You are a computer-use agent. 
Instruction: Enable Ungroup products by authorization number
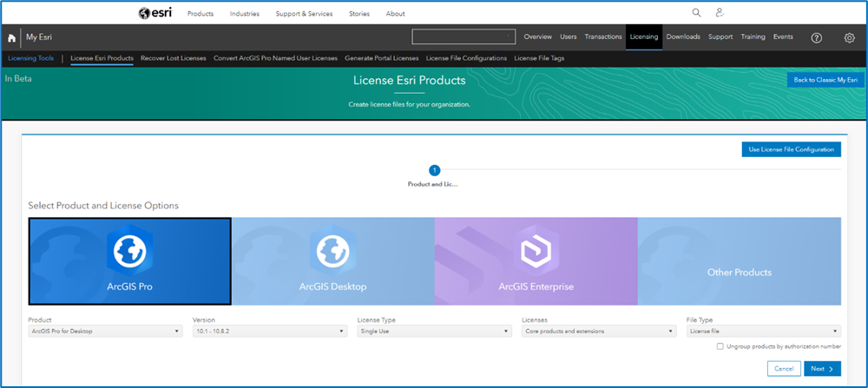coord(720,346)
